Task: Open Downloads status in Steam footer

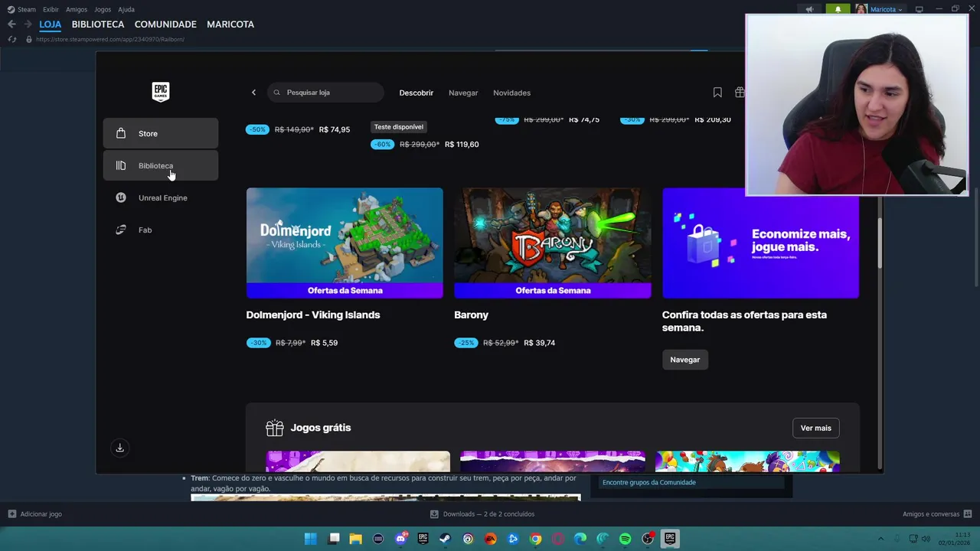Action: coord(482,514)
